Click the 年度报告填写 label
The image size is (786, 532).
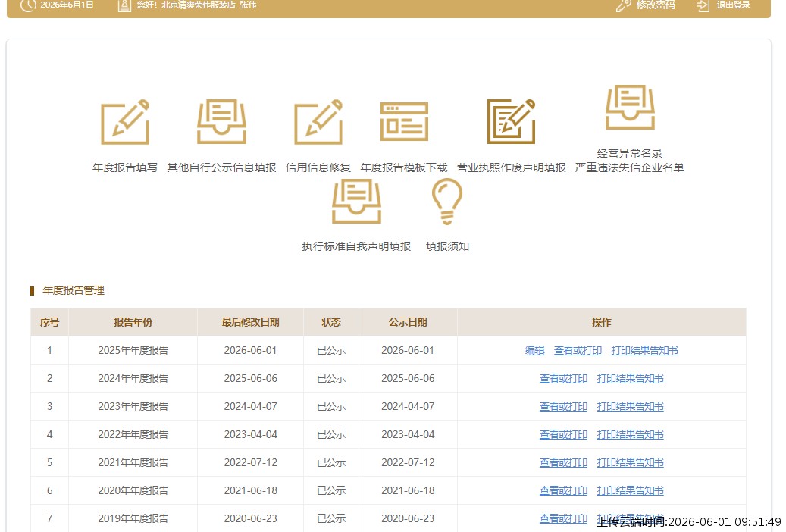coord(125,167)
